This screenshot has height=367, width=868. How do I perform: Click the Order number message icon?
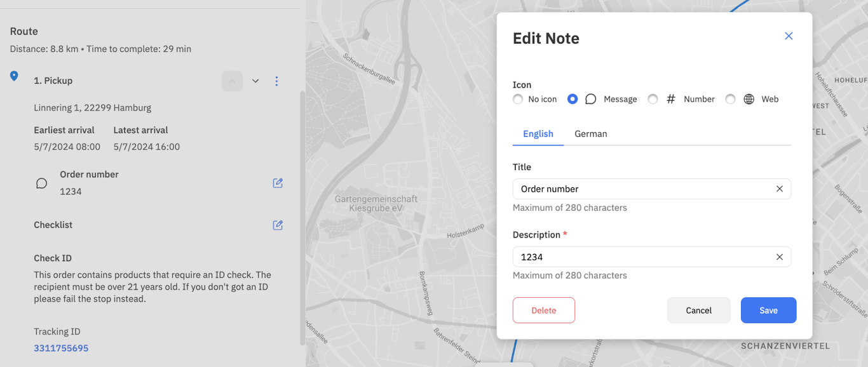click(x=41, y=183)
